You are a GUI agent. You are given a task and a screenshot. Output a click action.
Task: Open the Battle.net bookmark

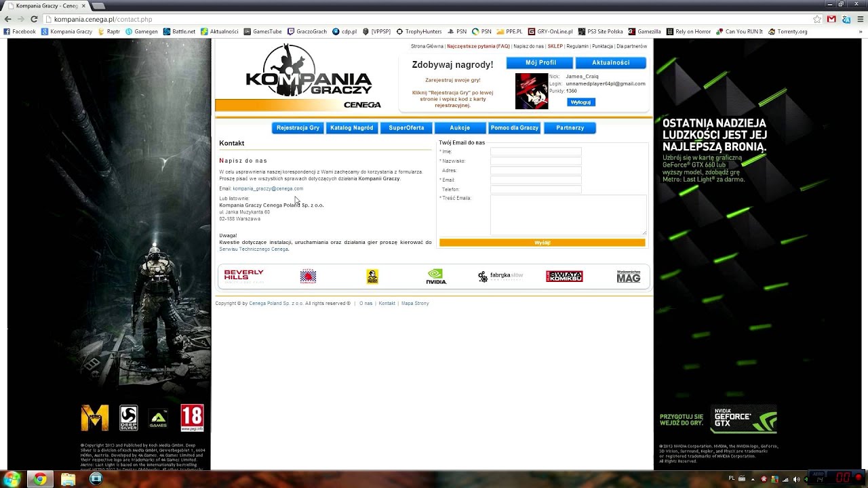(x=179, y=32)
